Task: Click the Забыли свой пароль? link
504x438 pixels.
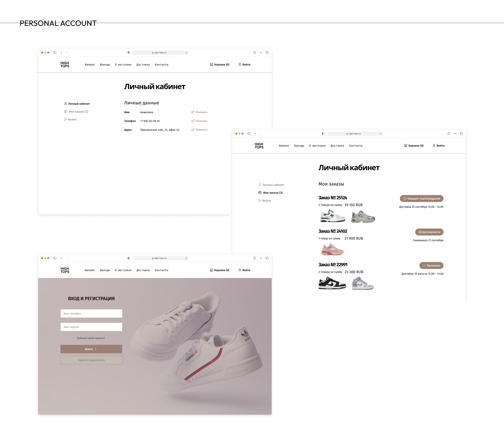Action: click(91, 338)
